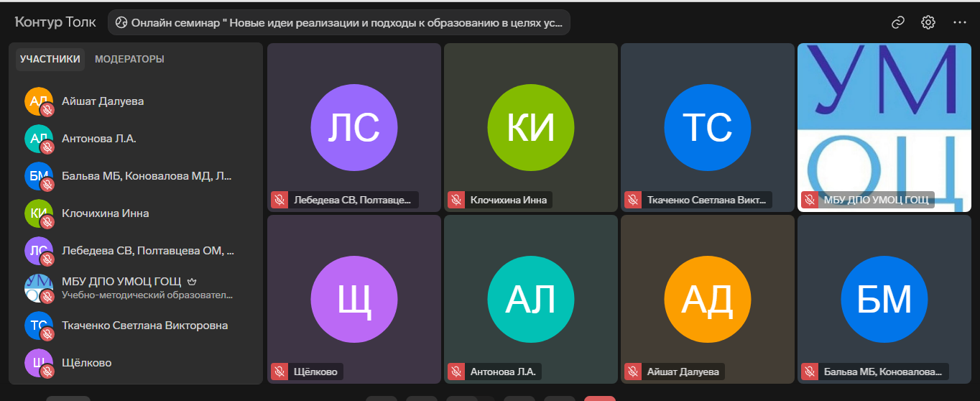980x401 pixels.
Task: Select Бальва МБ entry in the participant list
Action: (x=147, y=176)
